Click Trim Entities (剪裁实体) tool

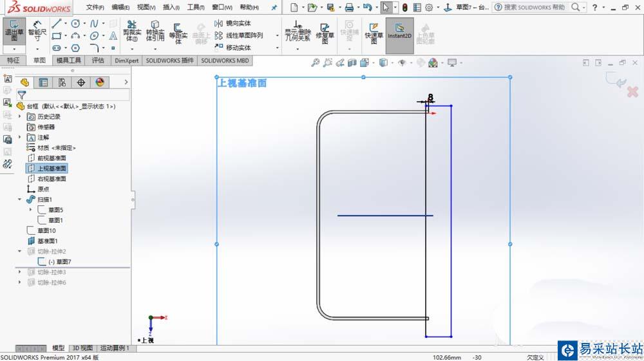point(132,31)
